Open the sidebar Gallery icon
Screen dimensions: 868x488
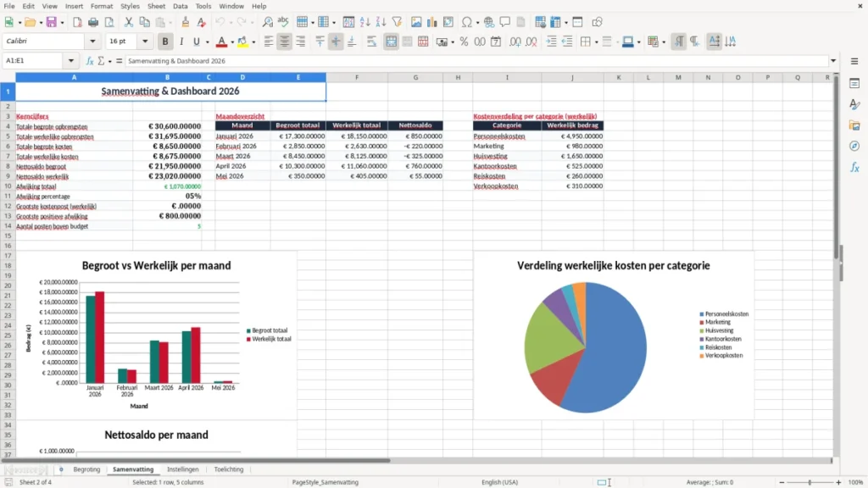[x=854, y=125]
